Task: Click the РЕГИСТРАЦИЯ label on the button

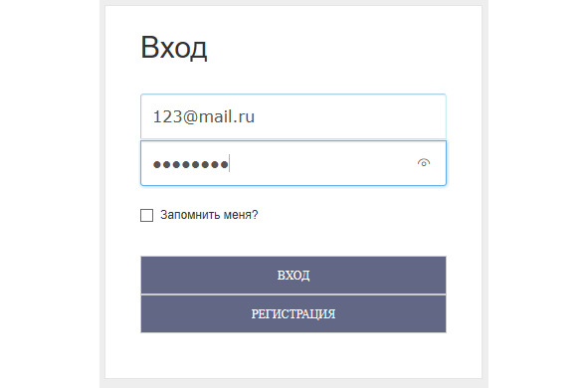Action: 294,313
